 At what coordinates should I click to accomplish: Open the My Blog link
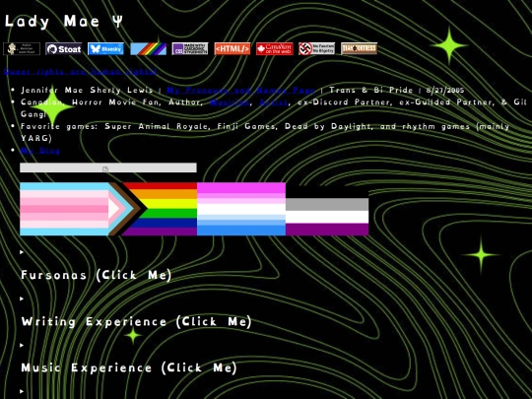pyautogui.click(x=40, y=151)
